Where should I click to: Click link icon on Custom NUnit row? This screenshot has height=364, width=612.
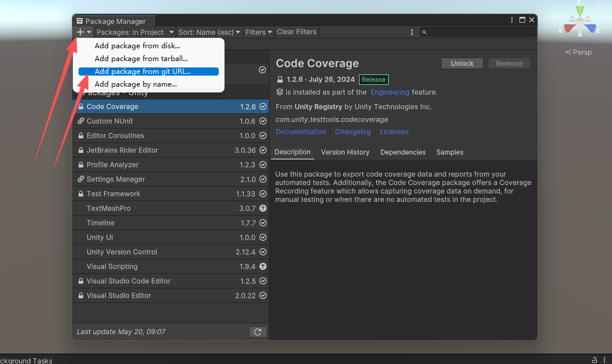pos(81,121)
